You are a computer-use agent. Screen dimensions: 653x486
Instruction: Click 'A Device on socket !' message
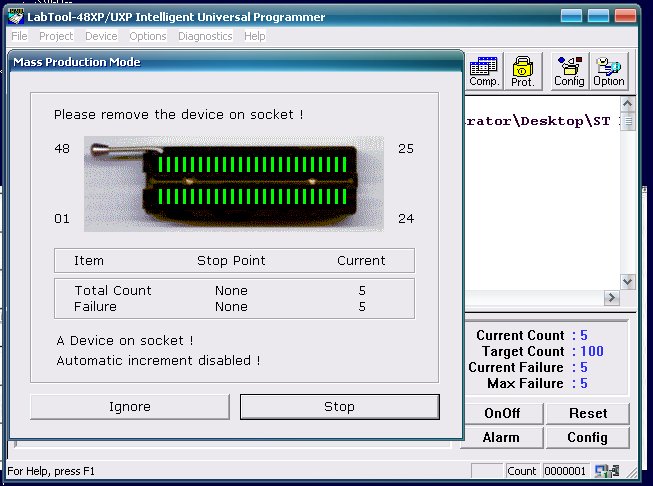click(125, 341)
